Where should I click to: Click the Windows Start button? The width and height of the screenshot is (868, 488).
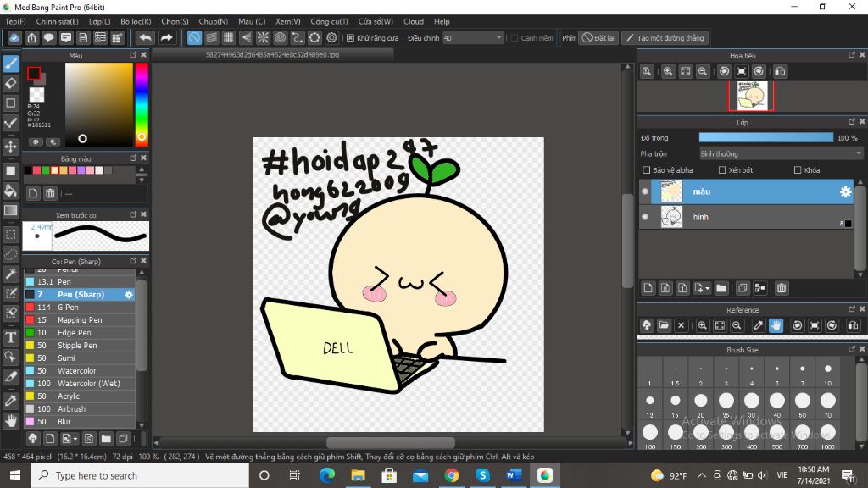pos(15,475)
